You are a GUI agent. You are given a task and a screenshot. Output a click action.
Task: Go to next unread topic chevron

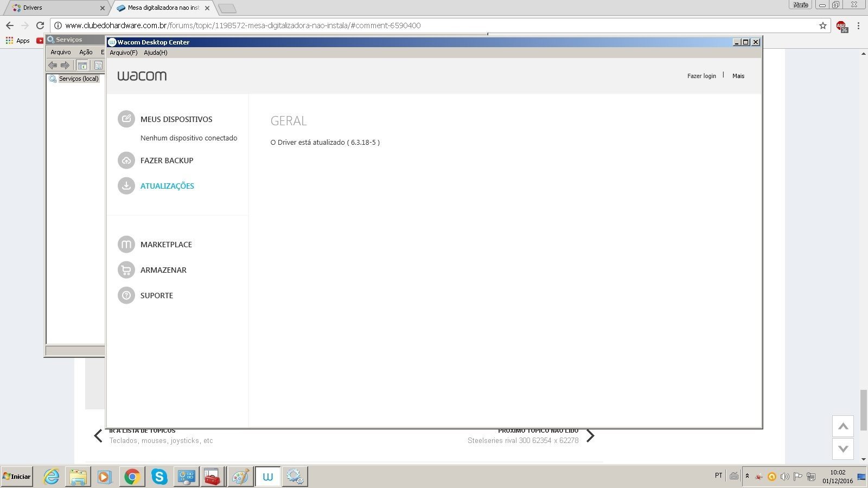pyautogui.click(x=590, y=435)
